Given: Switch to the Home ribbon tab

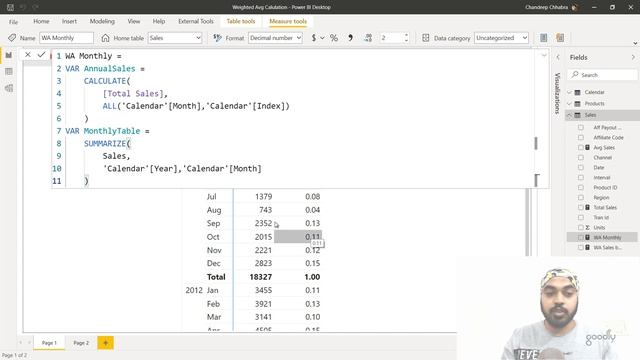Looking at the screenshot, I should coord(41,21).
